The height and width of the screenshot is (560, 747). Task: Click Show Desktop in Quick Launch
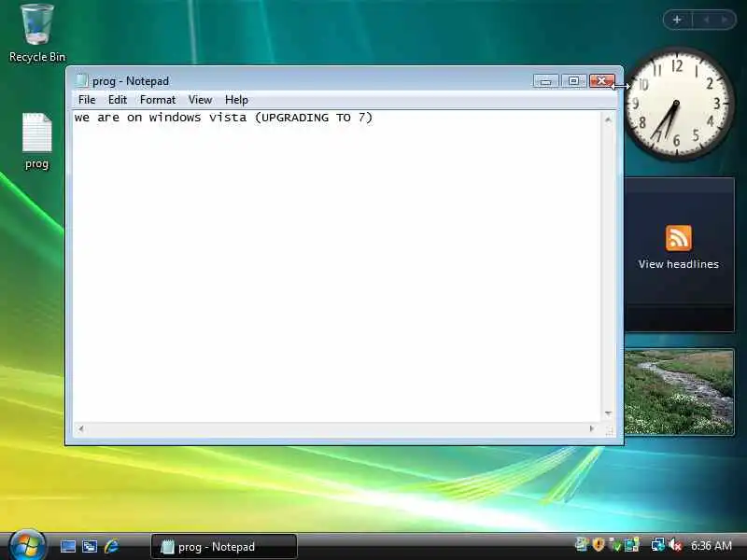pos(67,546)
